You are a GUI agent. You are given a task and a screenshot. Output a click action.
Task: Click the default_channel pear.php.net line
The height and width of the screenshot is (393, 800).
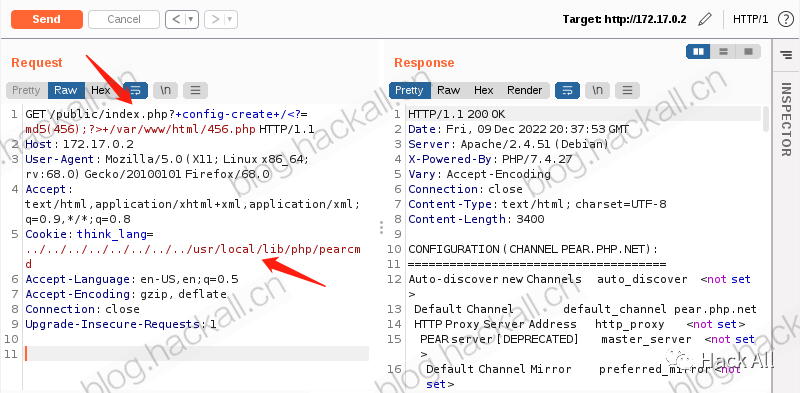click(585, 309)
